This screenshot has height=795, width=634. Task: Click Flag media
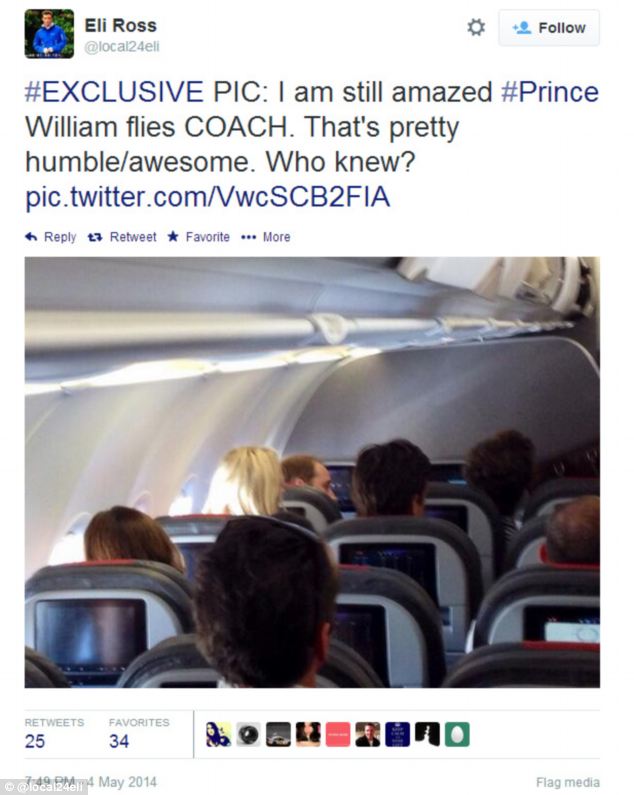pyautogui.click(x=567, y=782)
